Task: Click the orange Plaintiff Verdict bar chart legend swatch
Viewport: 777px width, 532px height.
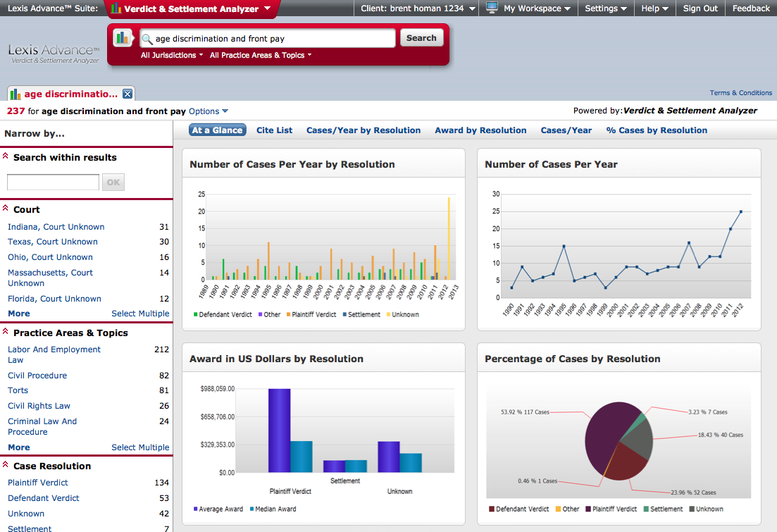Action: pos(288,314)
